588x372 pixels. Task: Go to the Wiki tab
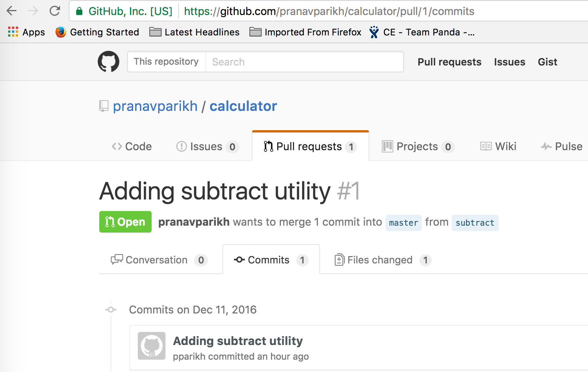[498, 146]
